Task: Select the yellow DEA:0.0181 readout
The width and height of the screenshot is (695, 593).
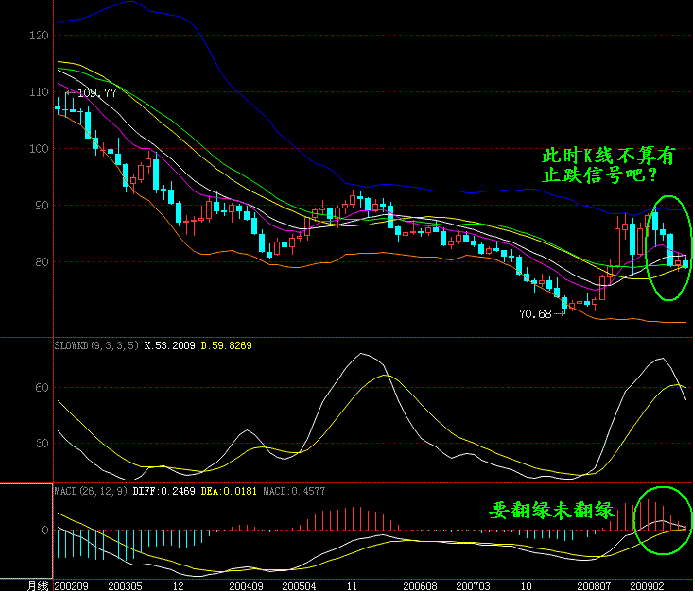Action: (228, 492)
